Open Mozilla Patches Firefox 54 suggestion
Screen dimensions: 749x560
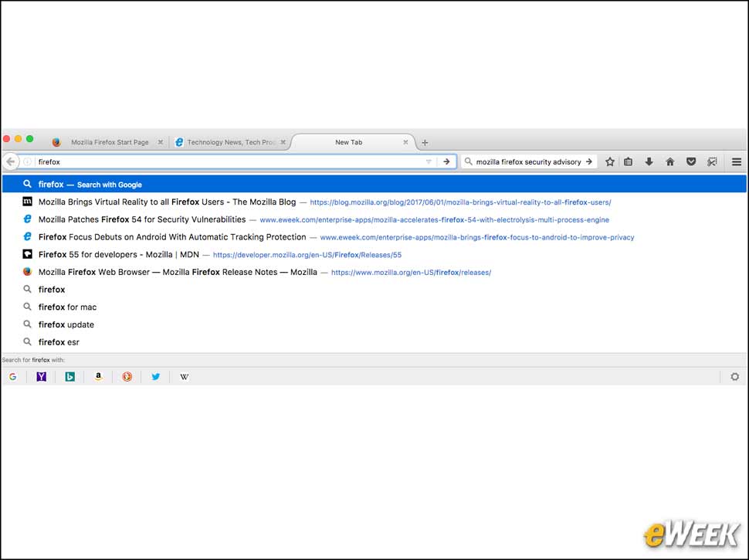tap(374, 219)
